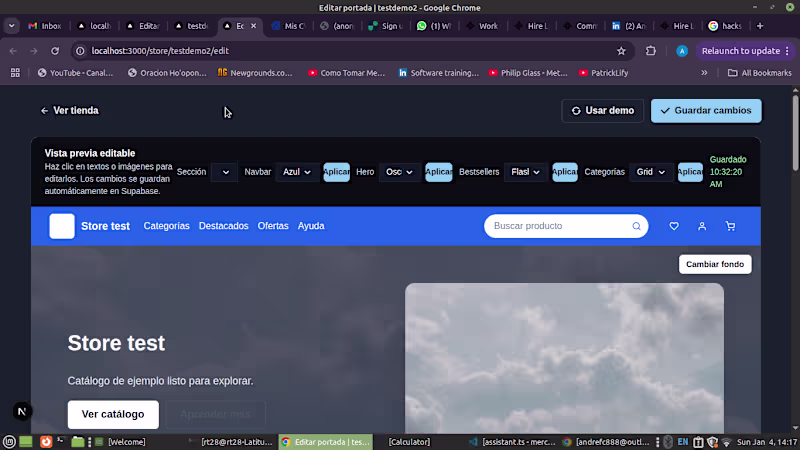The image size is (800, 450).
Task: Open the shopping cart icon
Action: tap(731, 226)
